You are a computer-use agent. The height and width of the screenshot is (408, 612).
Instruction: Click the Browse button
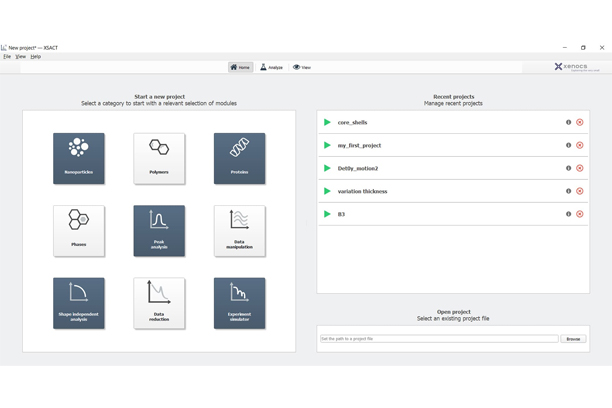click(573, 339)
